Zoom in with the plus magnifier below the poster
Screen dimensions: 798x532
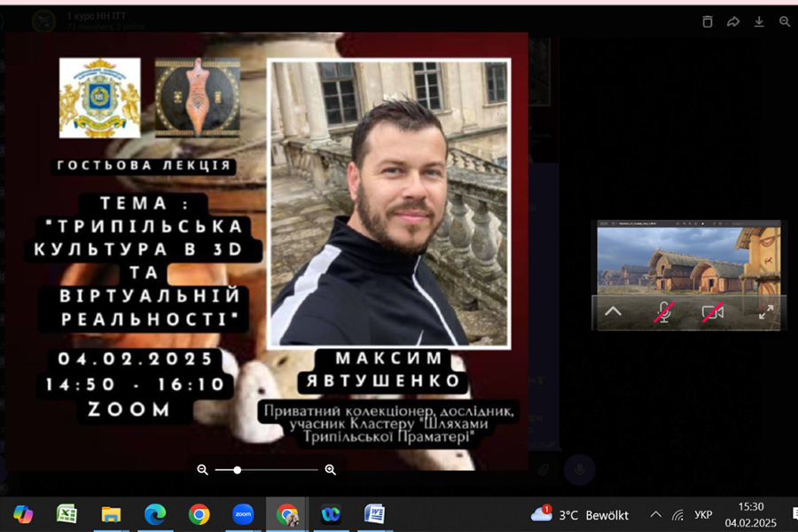331,470
